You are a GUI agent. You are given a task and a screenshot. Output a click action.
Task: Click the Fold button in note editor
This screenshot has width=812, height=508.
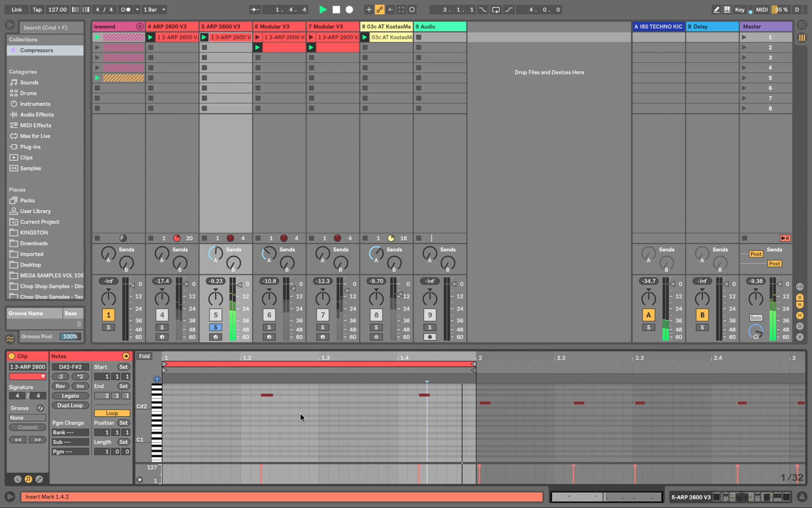coord(144,356)
